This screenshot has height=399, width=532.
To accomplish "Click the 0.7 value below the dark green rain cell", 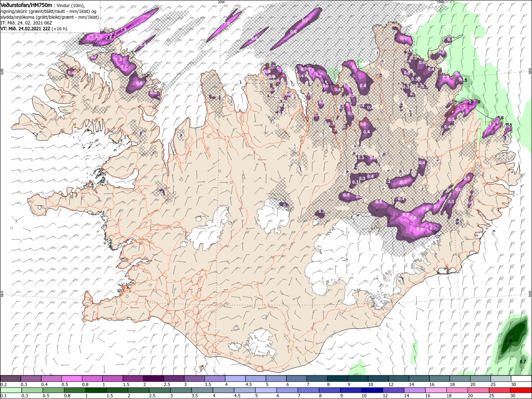I will tap(523, 362).
